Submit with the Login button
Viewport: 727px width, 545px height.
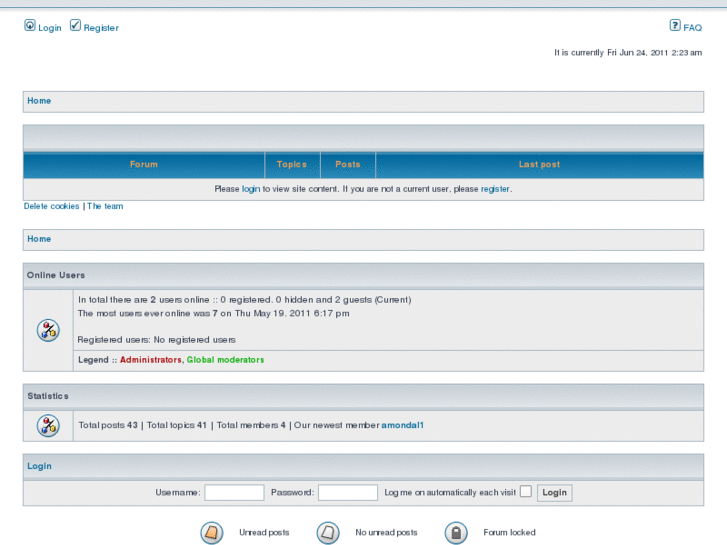[555, 493]
